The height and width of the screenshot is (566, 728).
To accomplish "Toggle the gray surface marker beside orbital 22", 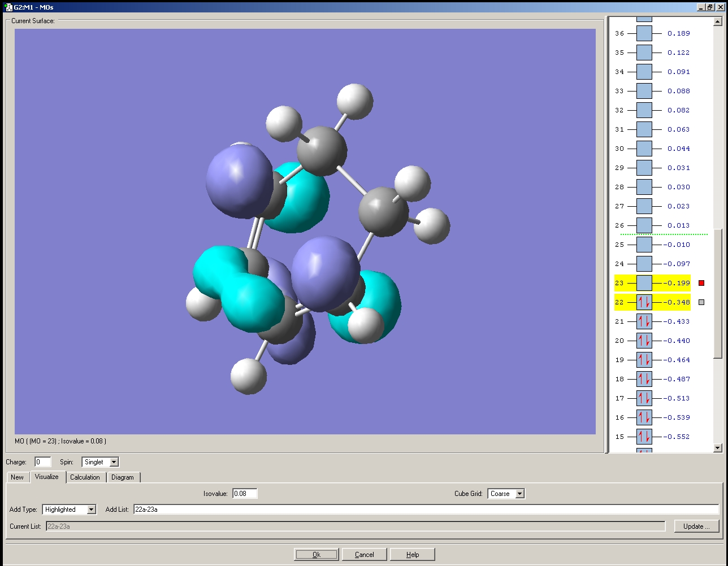I will [x=701, y=302].
